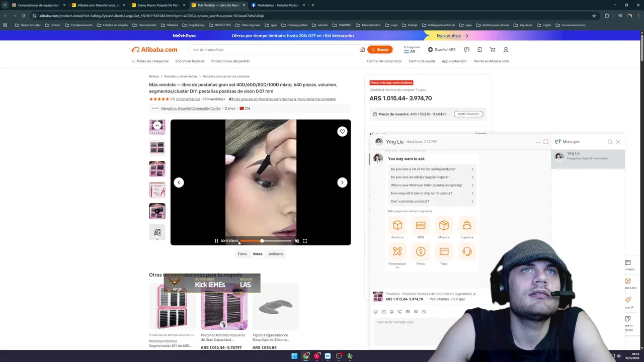Select the Precio dollar icon

[421, 251]
